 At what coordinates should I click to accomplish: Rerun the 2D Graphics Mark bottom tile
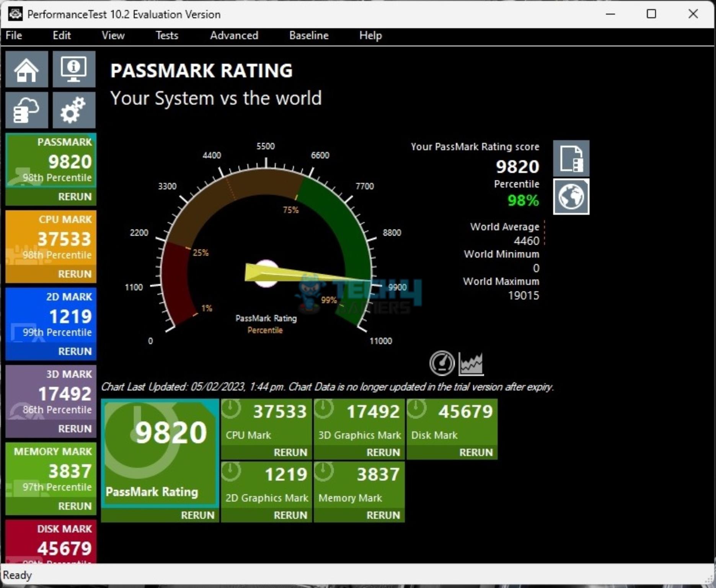(x=290, y=515)
